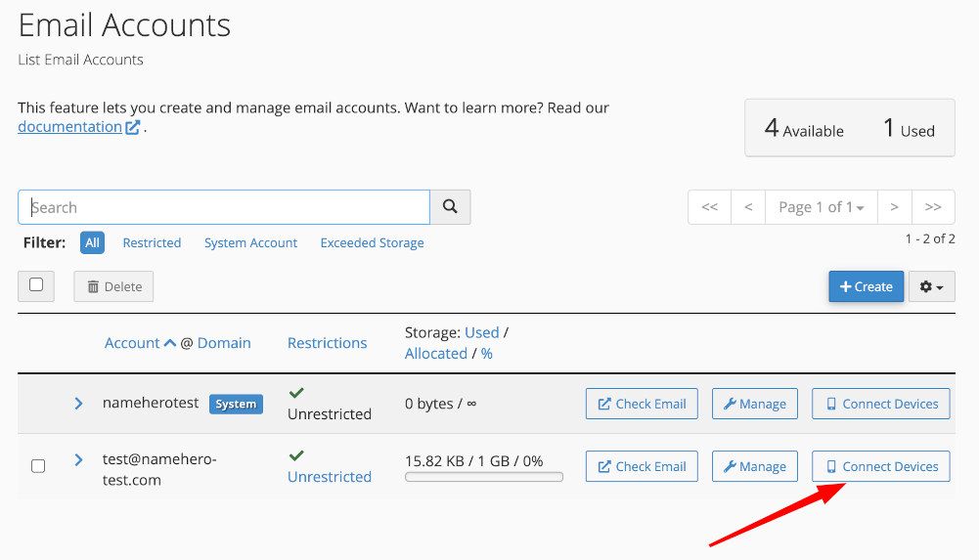Click into the Search email accounts field
The width and height of the screenshot is (979, 560).
click(224, 207)
